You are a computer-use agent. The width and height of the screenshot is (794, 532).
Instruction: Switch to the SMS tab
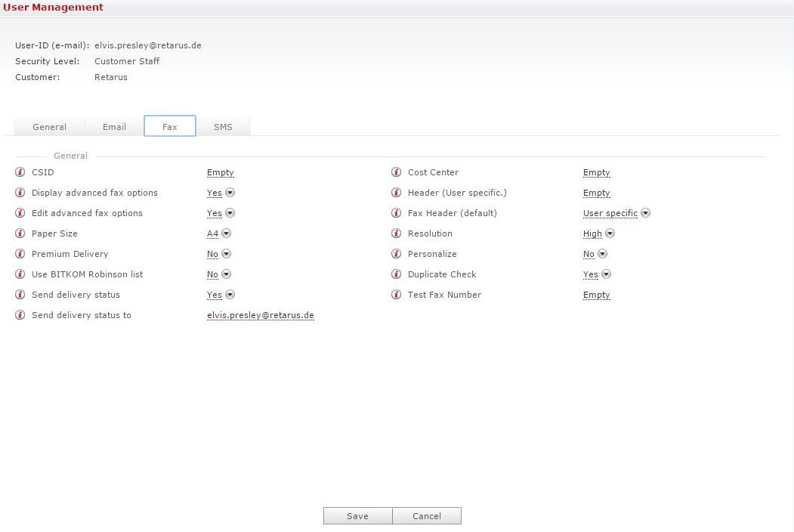223,127
